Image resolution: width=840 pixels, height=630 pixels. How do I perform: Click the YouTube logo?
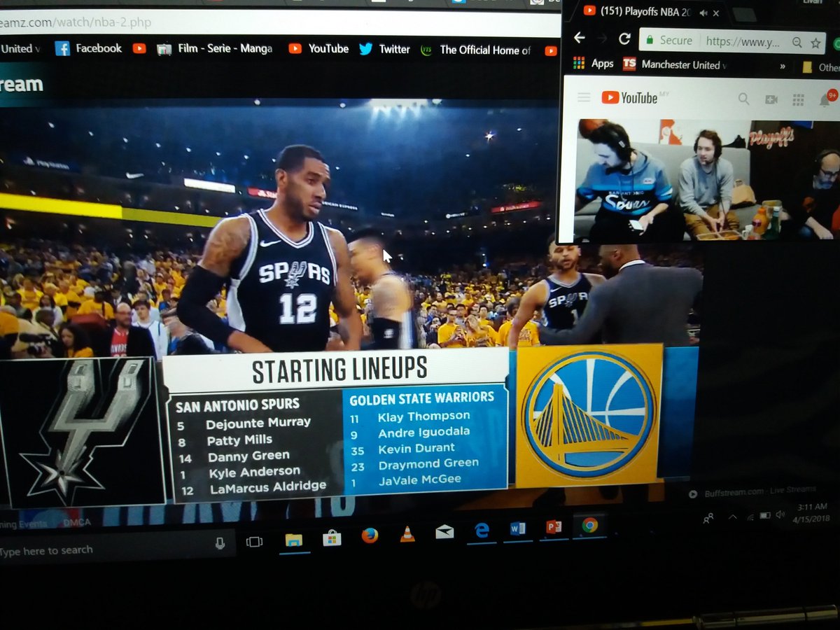(x=630, y=97)
